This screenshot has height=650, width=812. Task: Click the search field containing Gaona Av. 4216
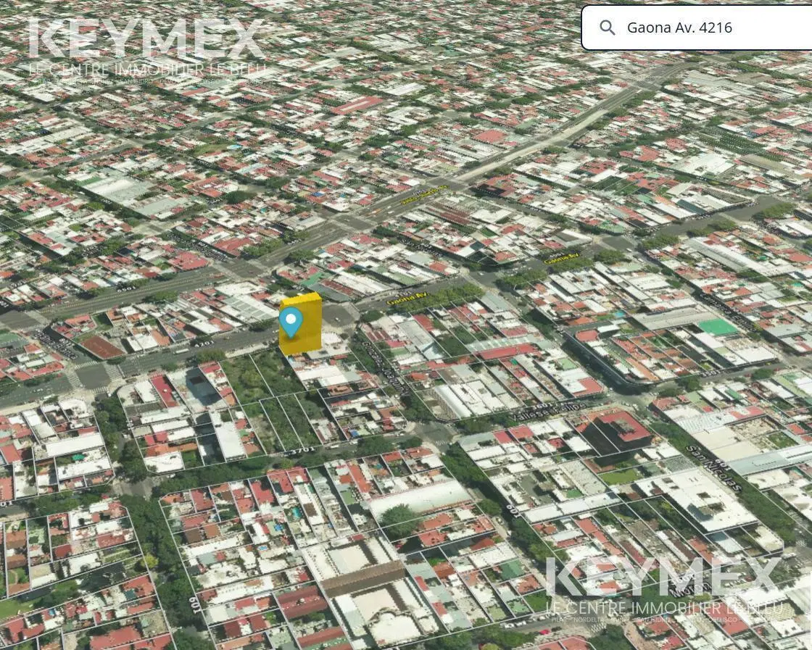click(697, 28)
